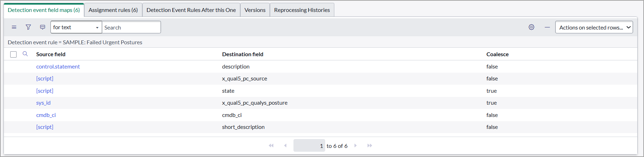
Task: Go to last page arrow
Action: pos(370,145)
